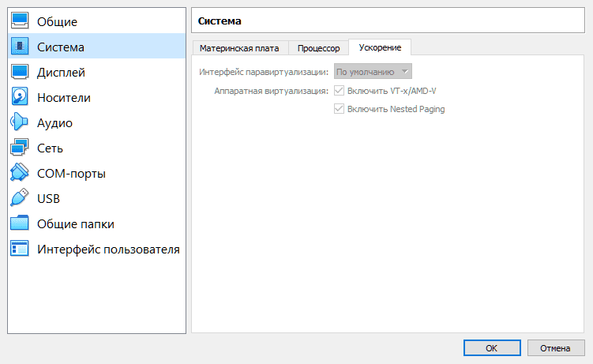Click the Аудио speaker icon

click(20, 122)
